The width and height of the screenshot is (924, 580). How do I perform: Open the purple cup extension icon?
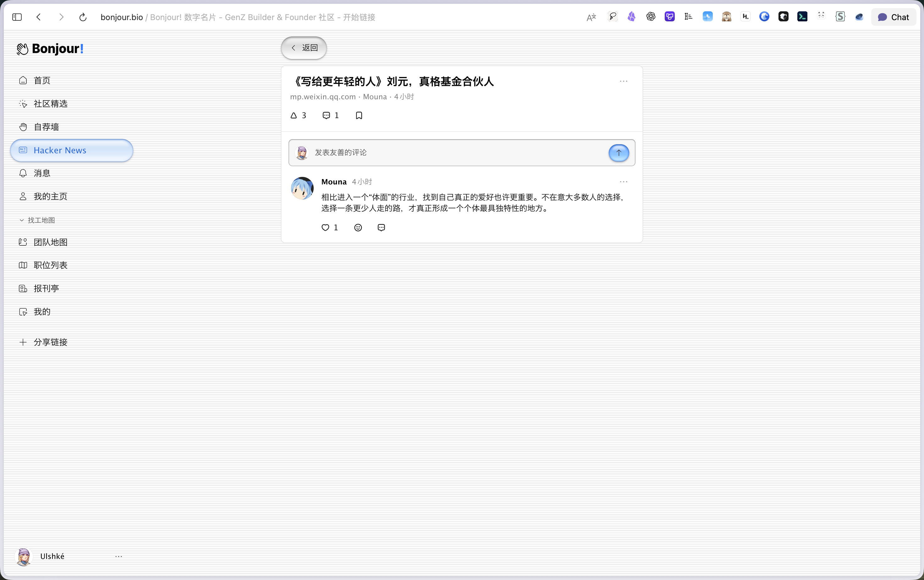coord(670,16)
